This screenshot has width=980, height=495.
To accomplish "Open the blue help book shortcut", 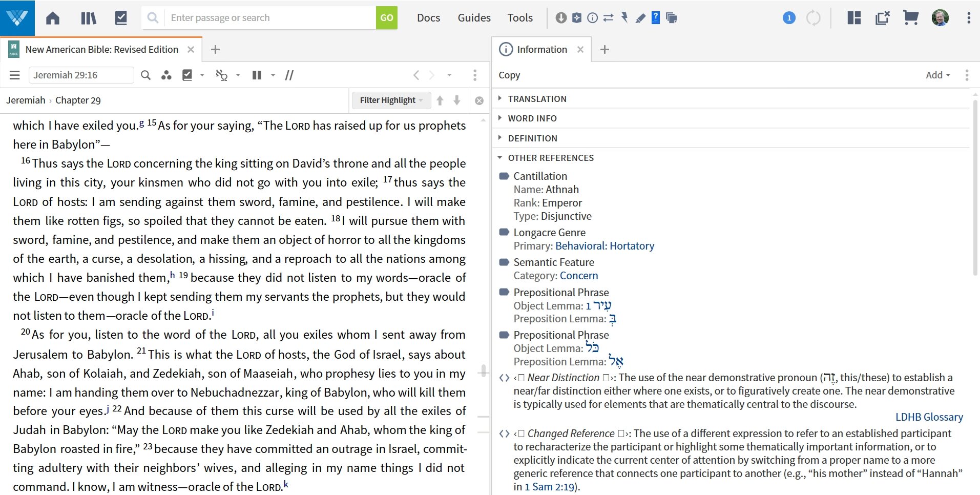I will pos(656,18).
